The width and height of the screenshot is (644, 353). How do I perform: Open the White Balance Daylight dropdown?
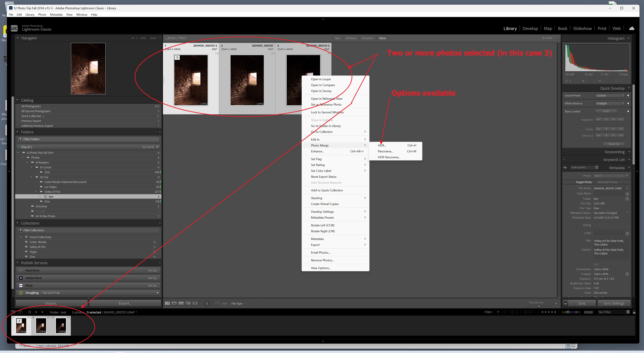pos(610,103)
